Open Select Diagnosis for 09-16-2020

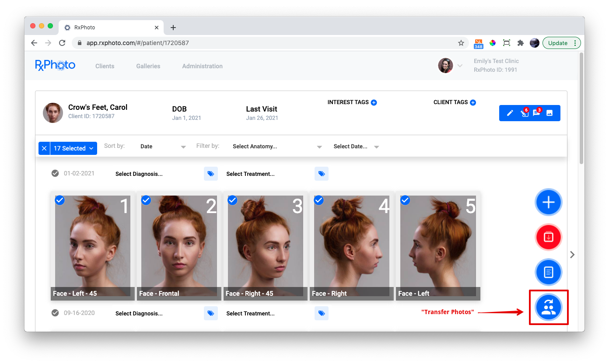point(139,313)
